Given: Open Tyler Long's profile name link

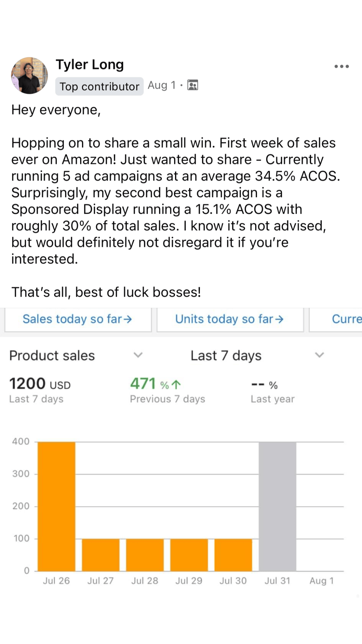Looking at the screenshot, I should click(x=90, y=64).
